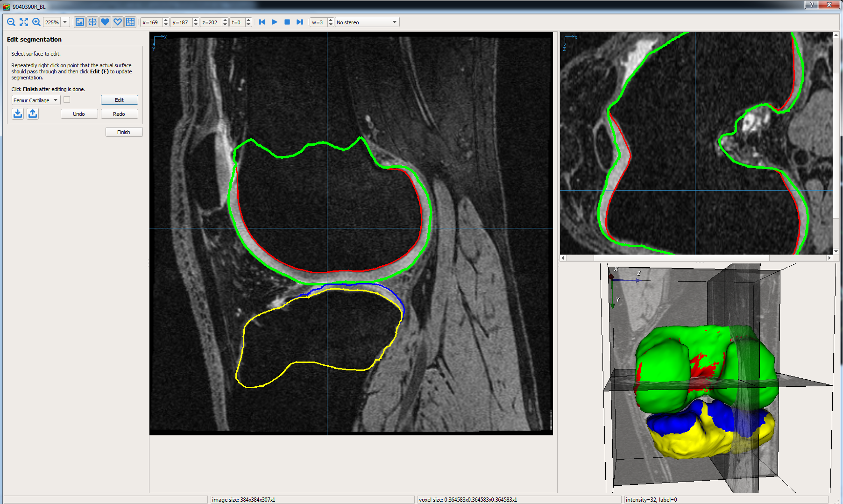Image resolution: width=843 pixels, height=504 pixels.
Task: Click the x=169 coordinate field
Action: coord(151,22)
